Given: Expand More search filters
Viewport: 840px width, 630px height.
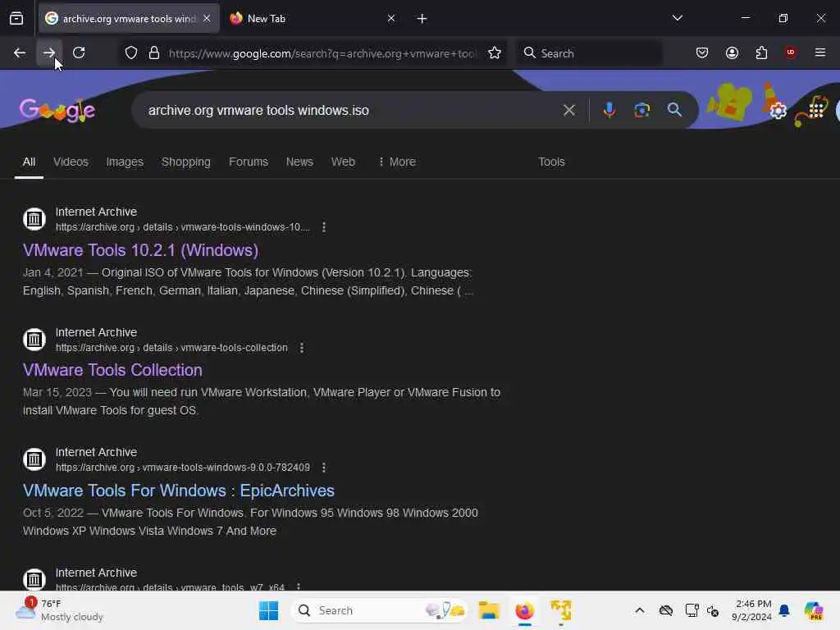Looking at the screenshot, I should tap(397, 162).
